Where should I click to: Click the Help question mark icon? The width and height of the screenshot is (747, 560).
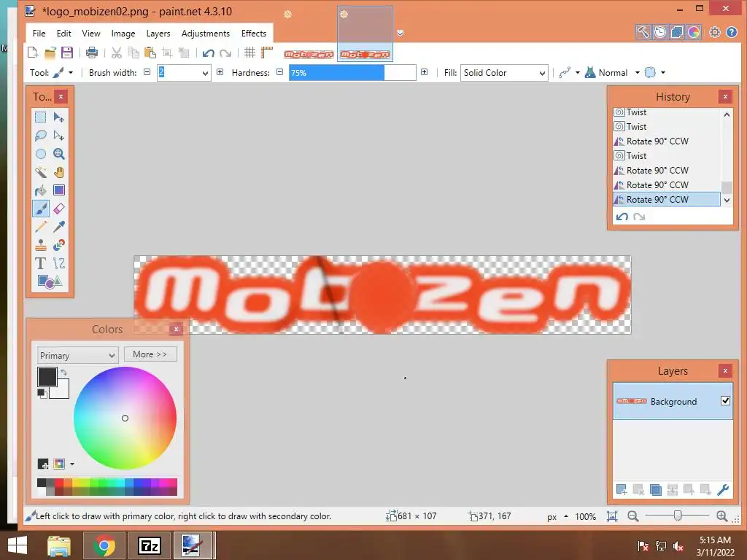(x=731, y=32)
